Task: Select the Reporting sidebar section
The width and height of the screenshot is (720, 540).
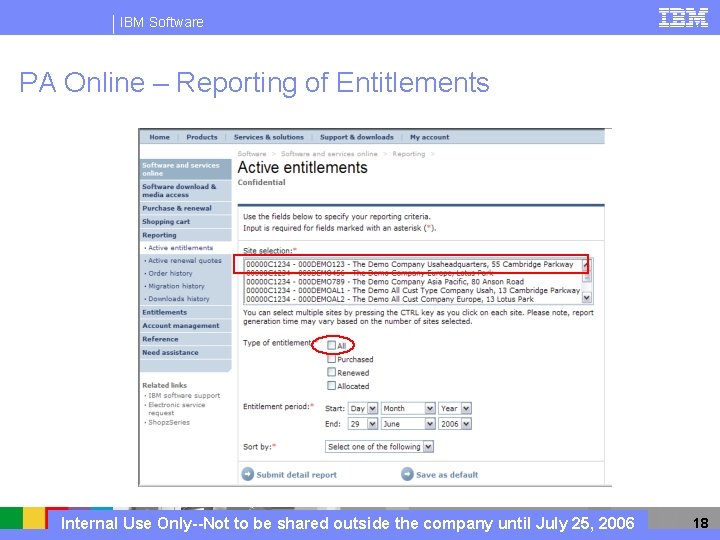Action: (x=186, y=235)
